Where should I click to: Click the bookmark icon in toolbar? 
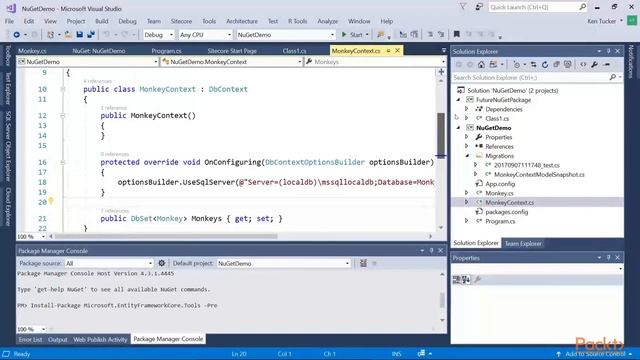(457, 34)
